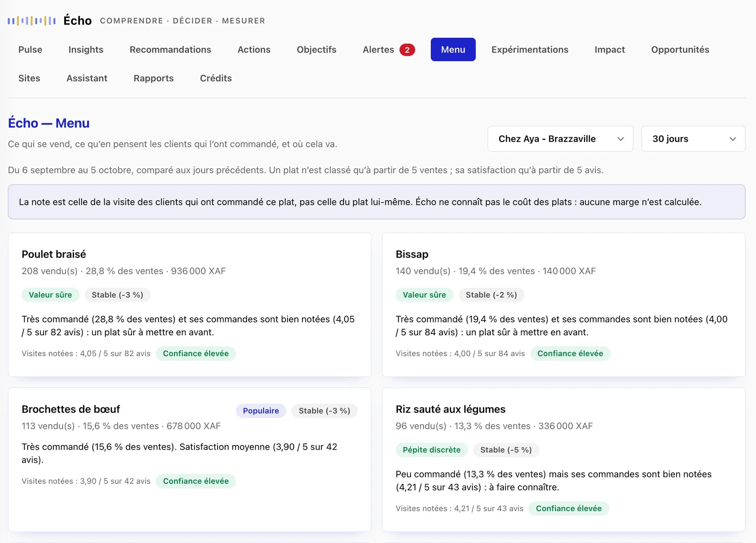Switch to the Impact tab

coord(609,50)
